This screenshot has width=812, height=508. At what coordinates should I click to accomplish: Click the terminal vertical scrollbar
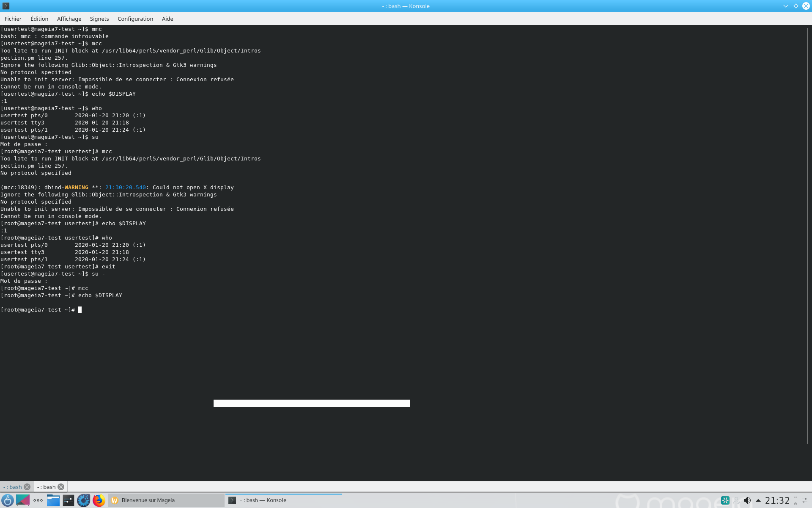tap(807, 235)
